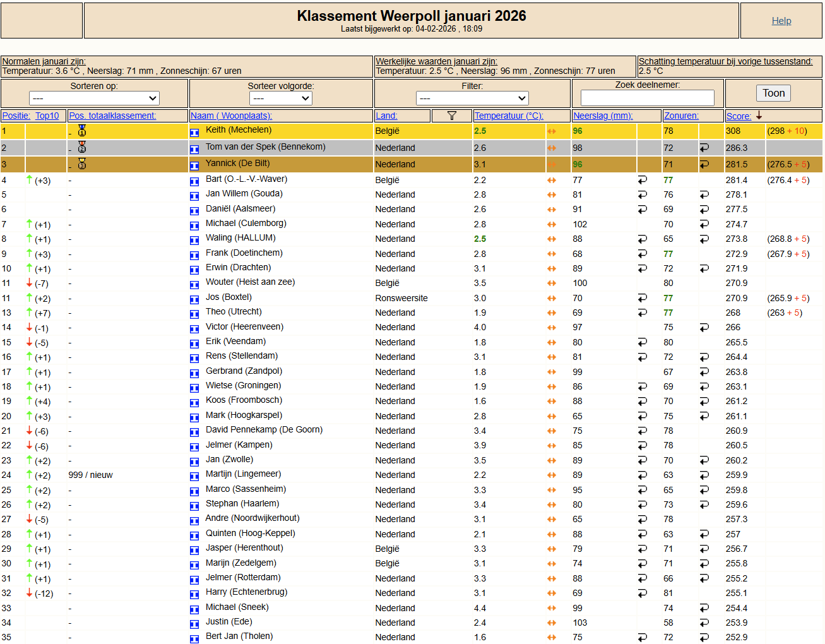Click the Top10 link

pyautogui.click(x=47, y=116)
